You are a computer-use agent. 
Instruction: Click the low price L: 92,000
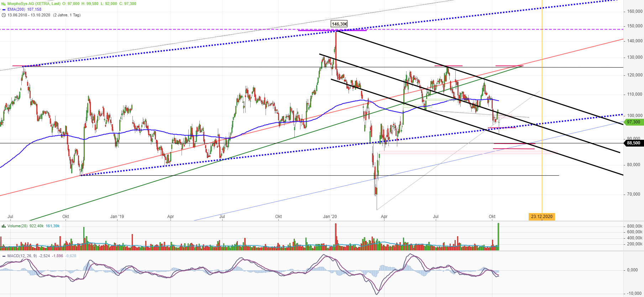tap(109, 4)
